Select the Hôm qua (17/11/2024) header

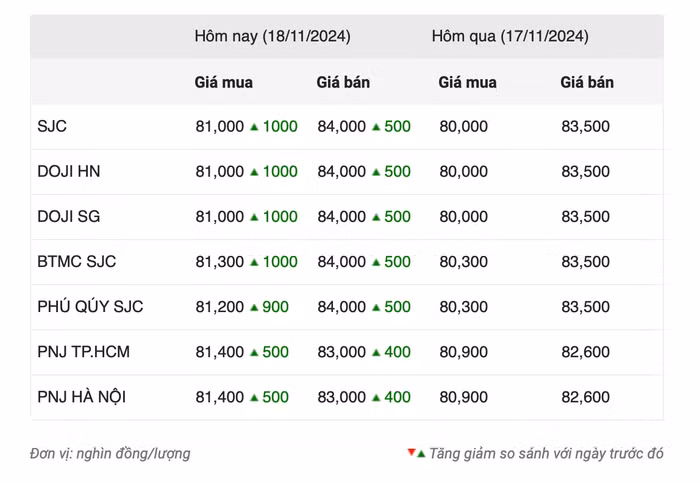[x=510, y=36]
